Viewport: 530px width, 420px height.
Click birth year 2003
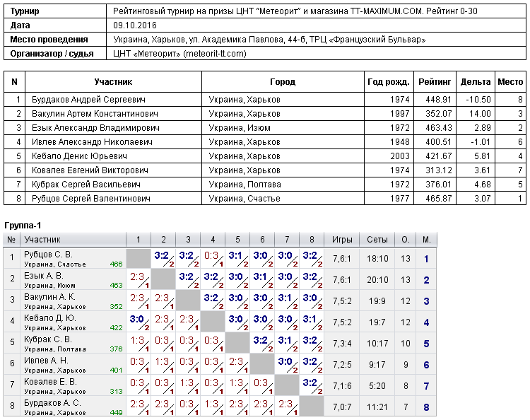pos(399,156)
